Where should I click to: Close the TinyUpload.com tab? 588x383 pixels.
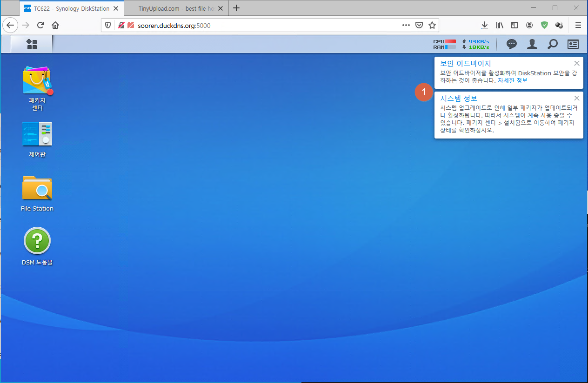click(220, 8)
